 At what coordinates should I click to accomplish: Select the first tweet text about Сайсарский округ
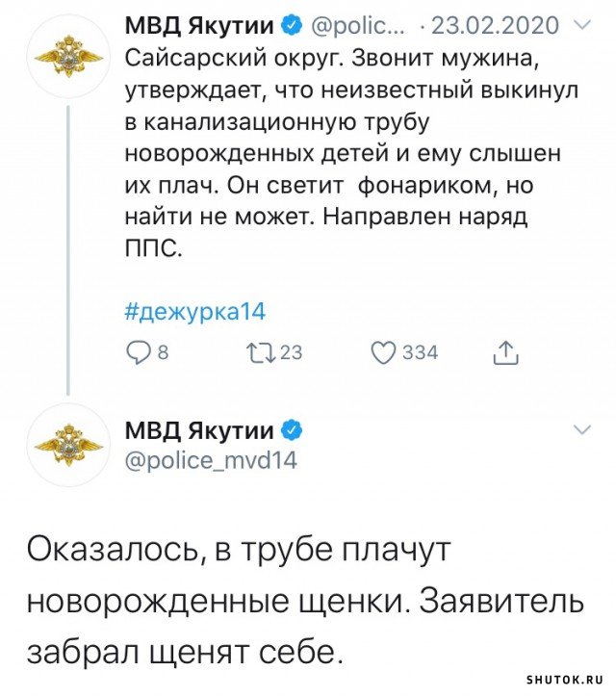(352, 152)
